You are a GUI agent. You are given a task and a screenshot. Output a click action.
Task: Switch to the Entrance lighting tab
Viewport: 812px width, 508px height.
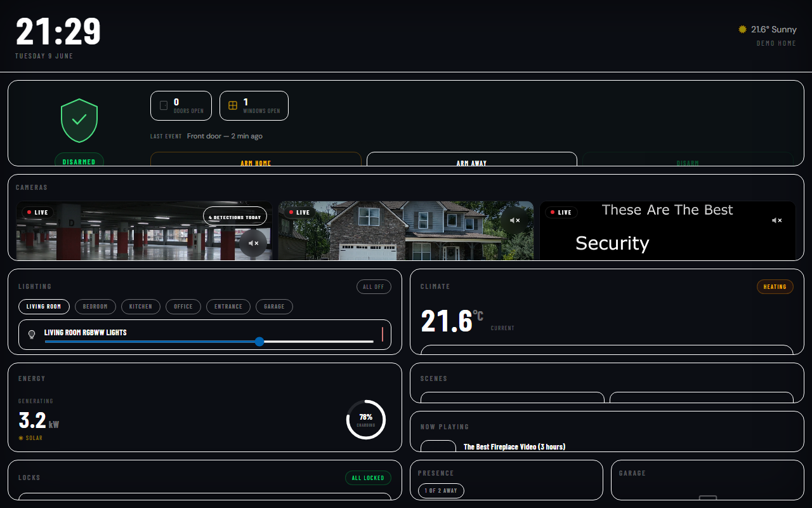pyautogui.click(x=228, y=307)
